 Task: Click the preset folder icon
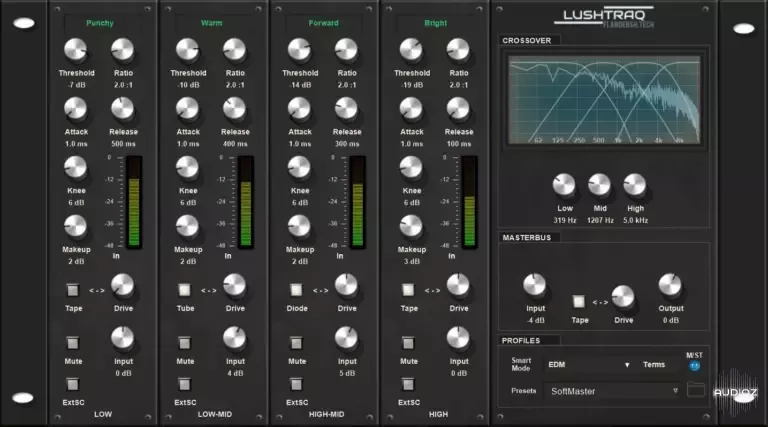[x=696, y=390]
